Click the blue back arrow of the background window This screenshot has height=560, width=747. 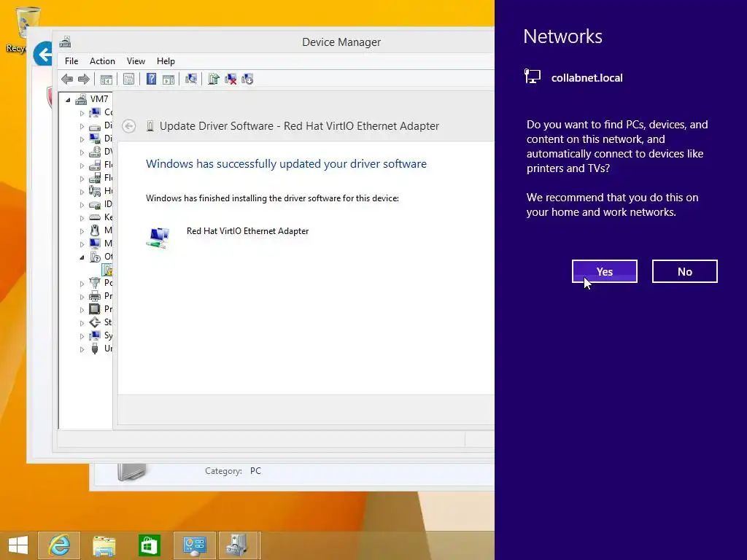point(43,54)
